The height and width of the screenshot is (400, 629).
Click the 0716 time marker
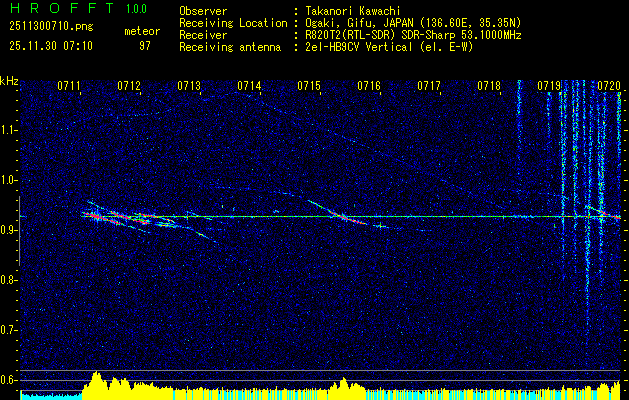[x=369, y=86]
